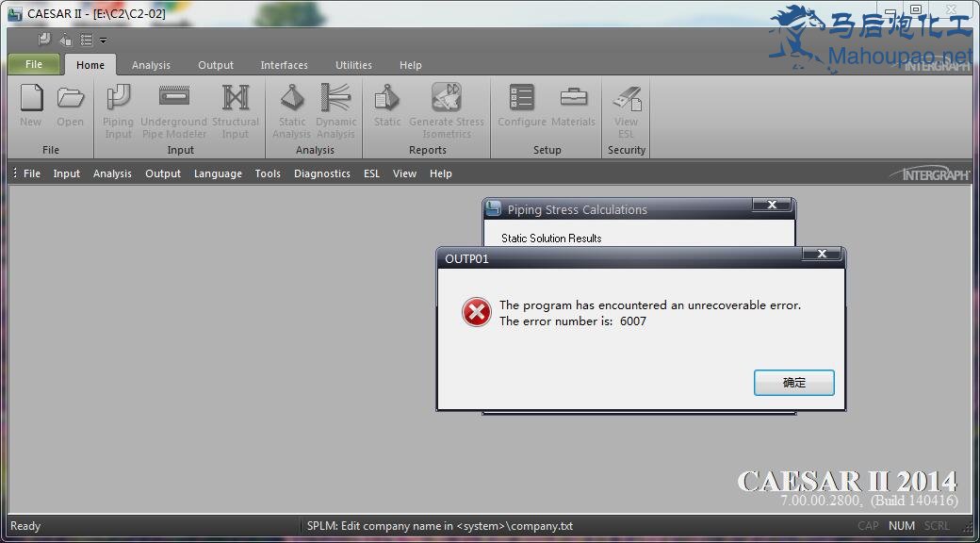Click CAESAR II app icon in title bar
The image size is (980, 543).
click(15, 14)
